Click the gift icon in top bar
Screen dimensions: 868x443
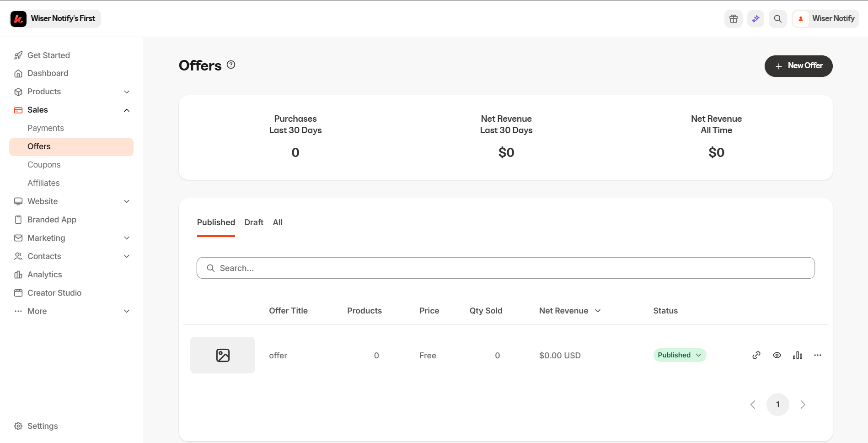pyautogui.click(x=734, y=19)
